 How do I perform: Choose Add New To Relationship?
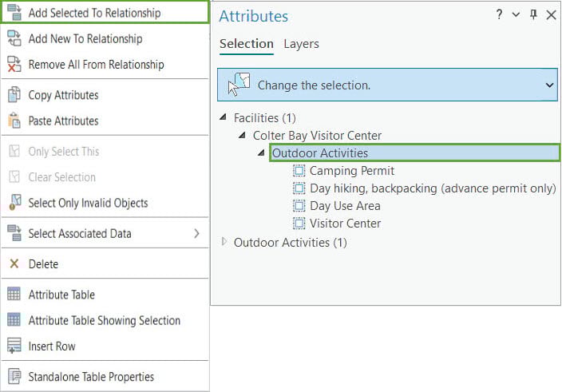[x=105, y=38]
